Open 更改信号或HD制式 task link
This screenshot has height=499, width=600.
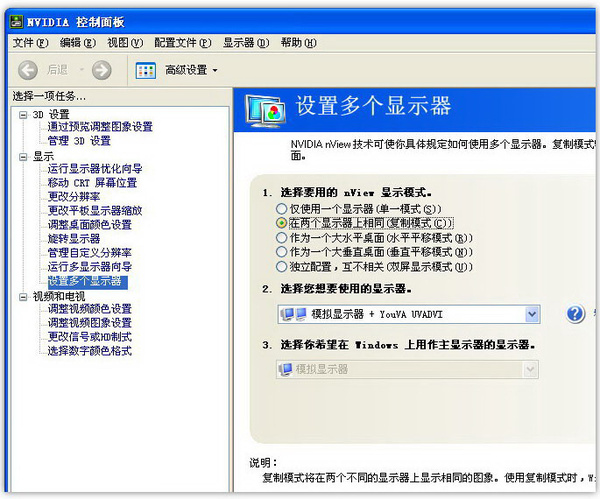click(x=90, y=337)
